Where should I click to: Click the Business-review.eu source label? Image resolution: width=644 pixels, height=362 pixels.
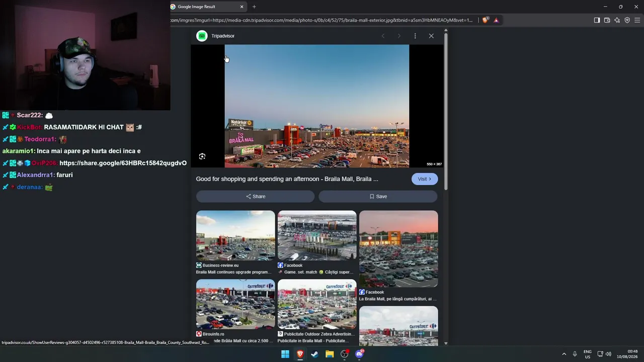tap(220, 265)
